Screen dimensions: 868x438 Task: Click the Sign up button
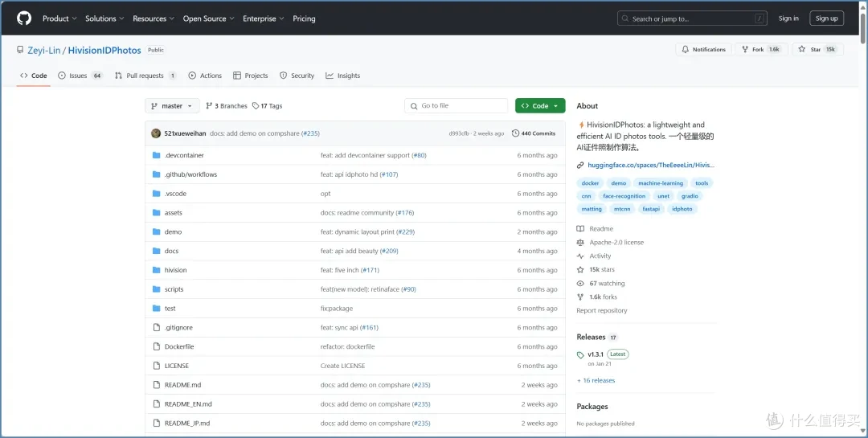tap(826, 18)
